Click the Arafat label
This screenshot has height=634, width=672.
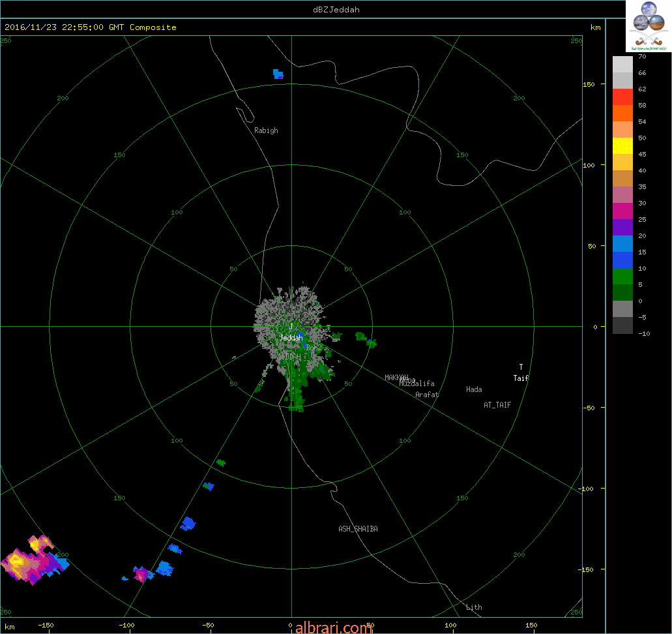pyautogui.click(x=427, y=395)
